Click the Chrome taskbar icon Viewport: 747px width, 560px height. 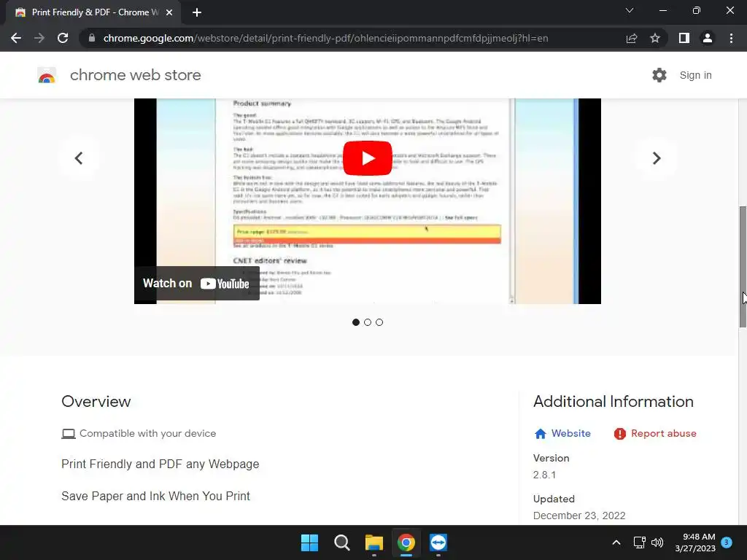point(406,542)
